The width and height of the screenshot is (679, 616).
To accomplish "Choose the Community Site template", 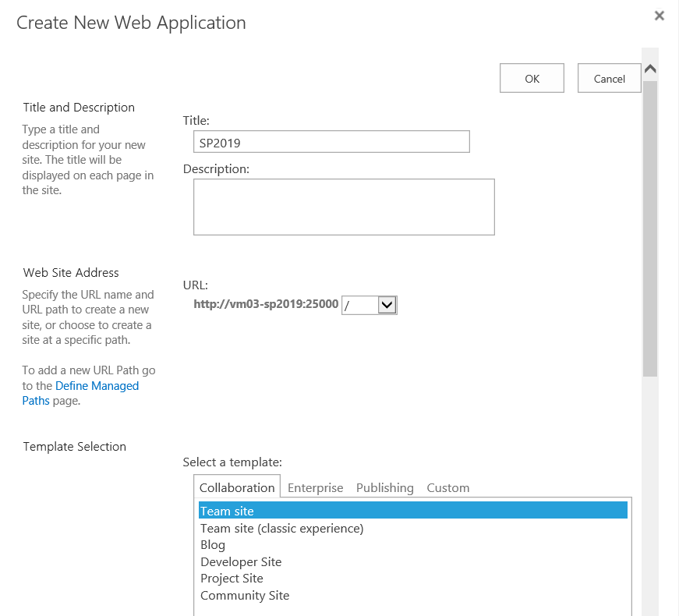I will (x=245, y=596).
